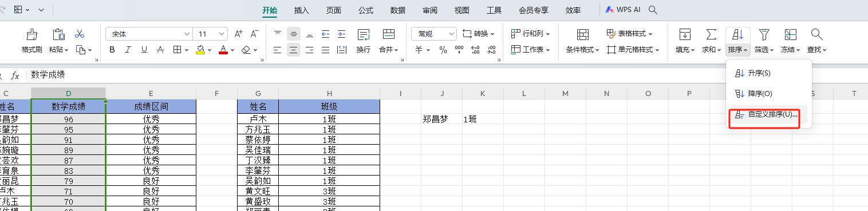Screen dimensions: 868x211
Task: Click the cell borders icon
Action: [x=177, y=50]
